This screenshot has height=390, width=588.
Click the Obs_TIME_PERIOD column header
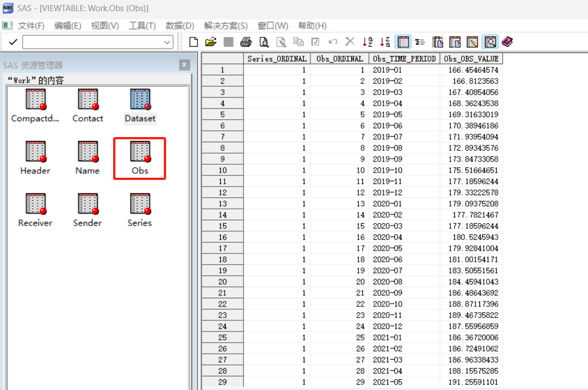[404, 58]
